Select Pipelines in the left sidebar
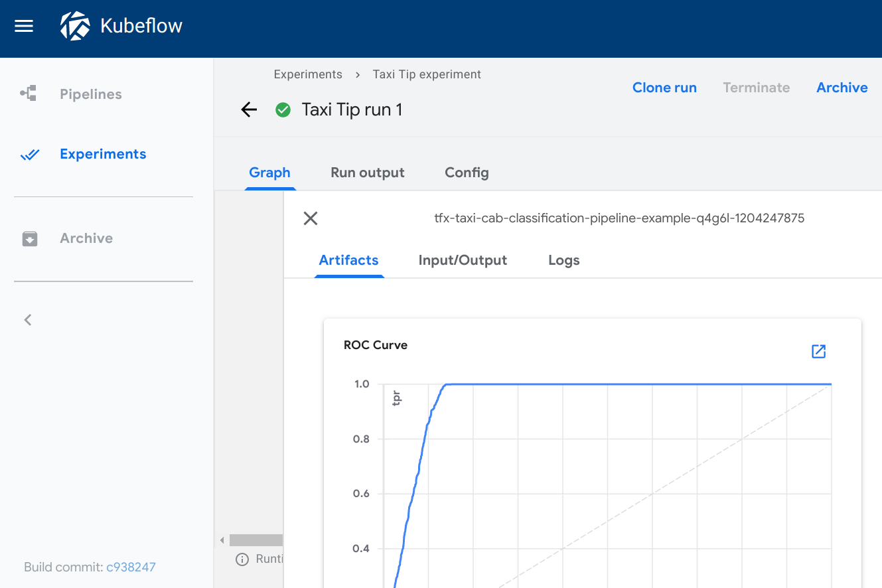The height and width of the screenshot is (588, 882). 90,94
